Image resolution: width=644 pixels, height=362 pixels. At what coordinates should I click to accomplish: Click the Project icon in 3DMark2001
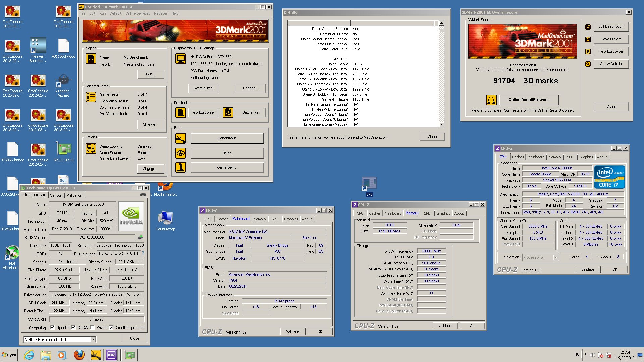[91, 59]
